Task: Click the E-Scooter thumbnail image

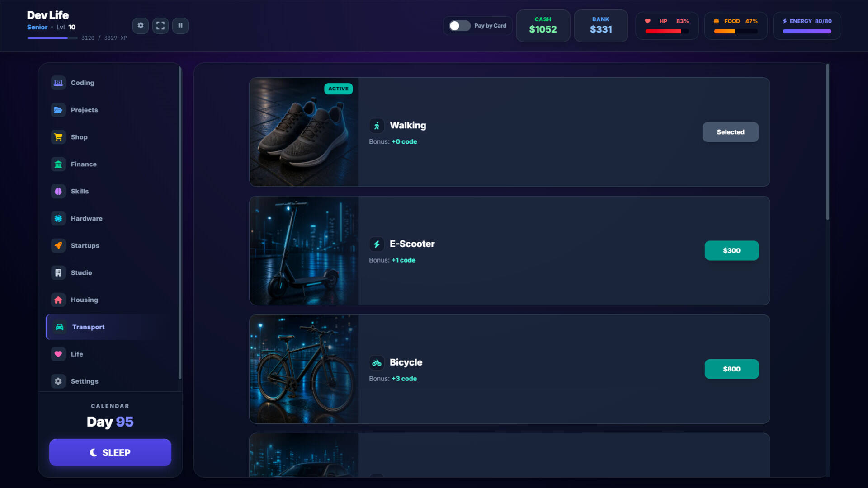Action: pos(304,250)
